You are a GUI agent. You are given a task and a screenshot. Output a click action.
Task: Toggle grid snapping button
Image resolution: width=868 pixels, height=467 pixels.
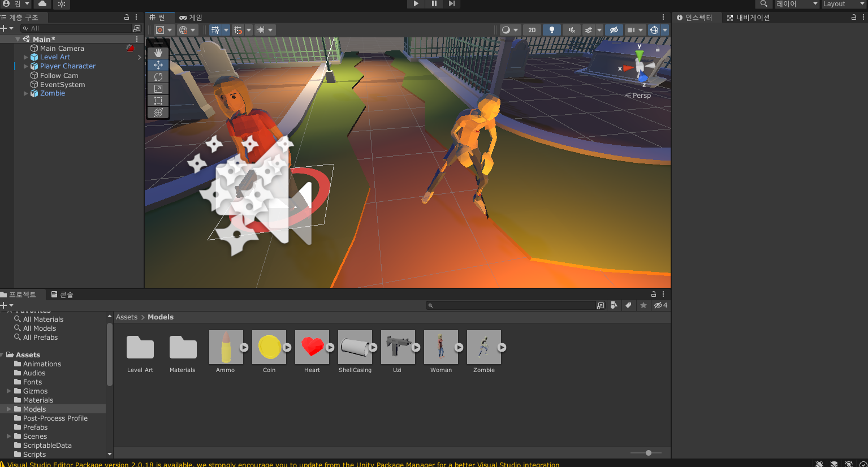pyautogui.click(x=238, y=30)
